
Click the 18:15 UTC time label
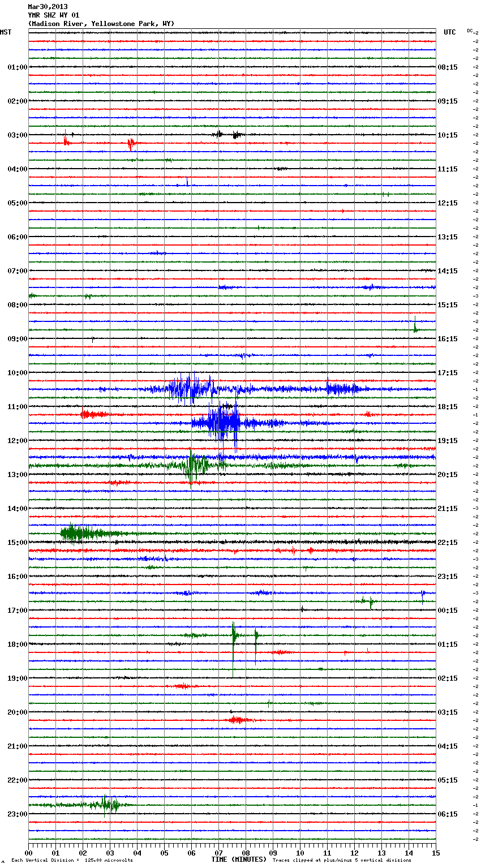448,407
